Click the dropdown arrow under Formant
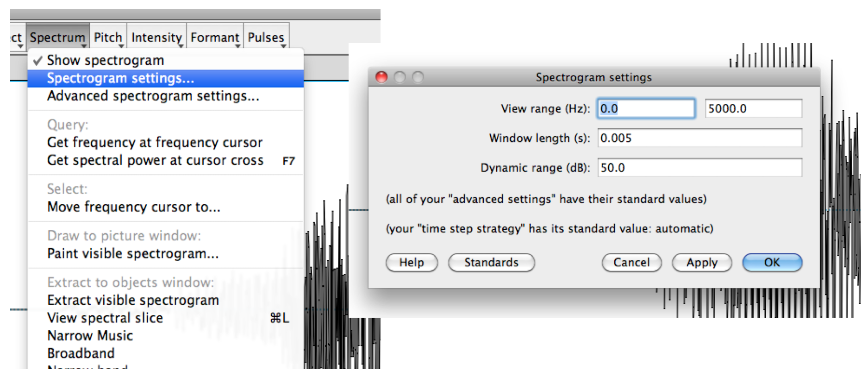Image resolution: width=868 pixels, height=377 pixels. (x=238, y=46)
